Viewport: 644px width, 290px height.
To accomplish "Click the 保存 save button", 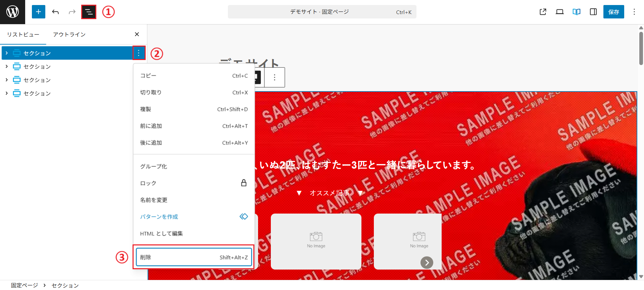I will (614, 12).
